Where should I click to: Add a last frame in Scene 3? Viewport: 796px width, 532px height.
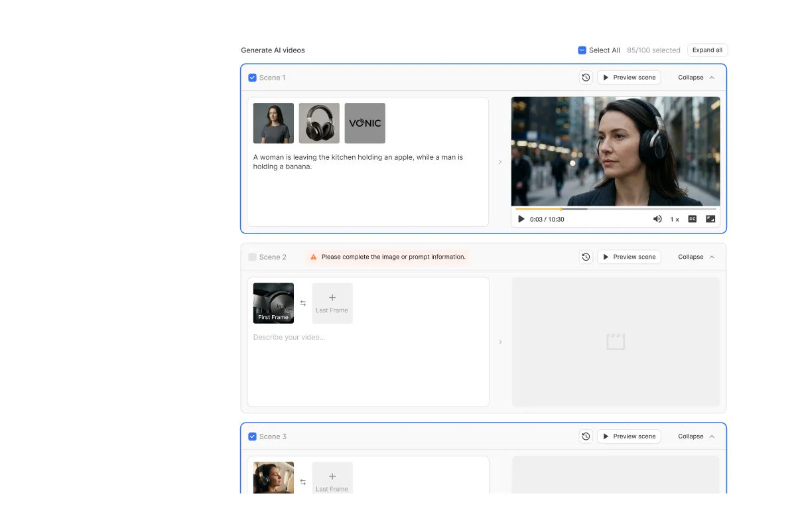click(x=332, y=478)
